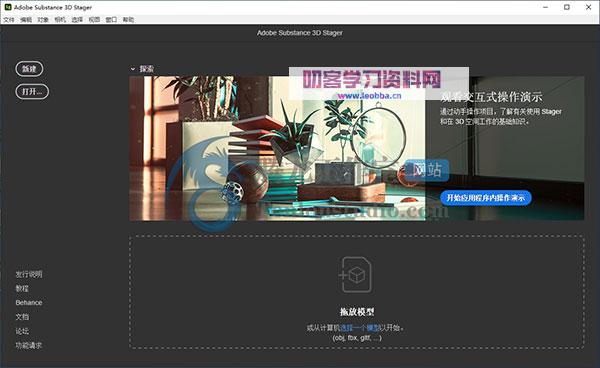This screenshot has width=600, height=368.
Task: Minimize the Stager window
Action: coord(546,7)
